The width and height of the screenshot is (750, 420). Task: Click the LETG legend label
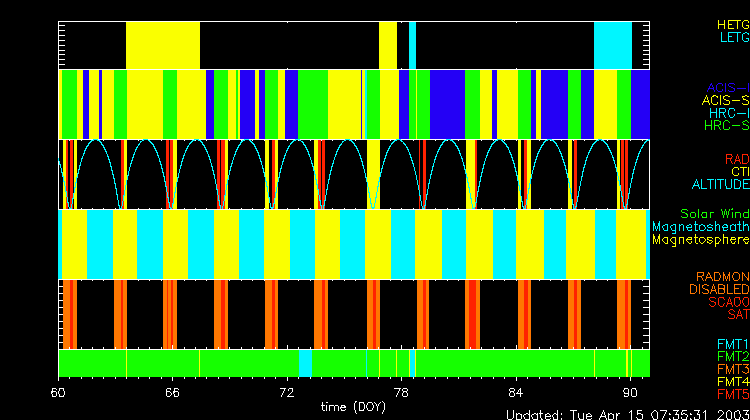coord(732,37)
